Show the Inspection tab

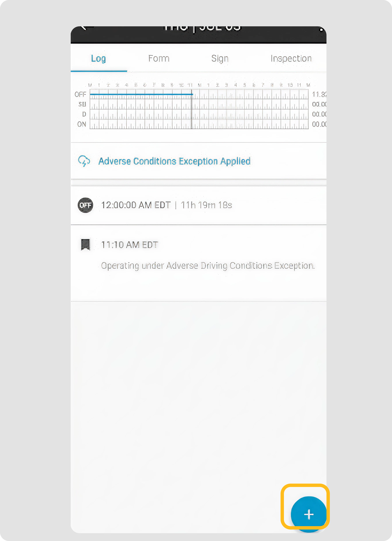click(x=291, y=58)
